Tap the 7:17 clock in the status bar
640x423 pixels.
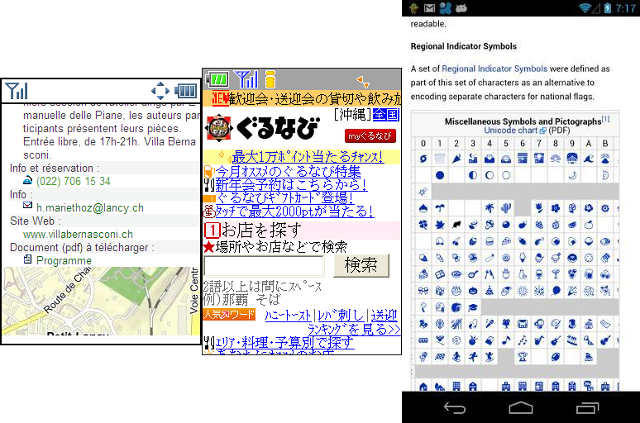click(x=625, y=8)
